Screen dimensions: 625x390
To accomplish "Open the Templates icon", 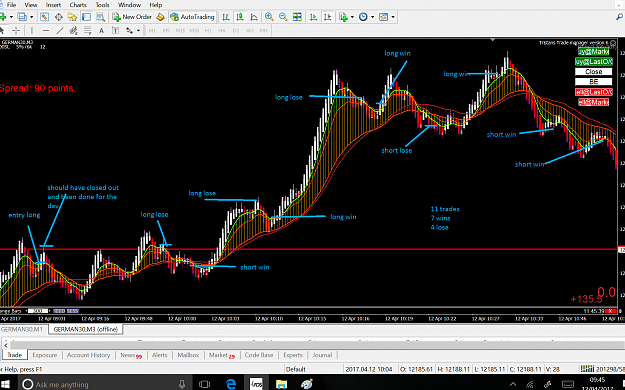I will [383, 17].
